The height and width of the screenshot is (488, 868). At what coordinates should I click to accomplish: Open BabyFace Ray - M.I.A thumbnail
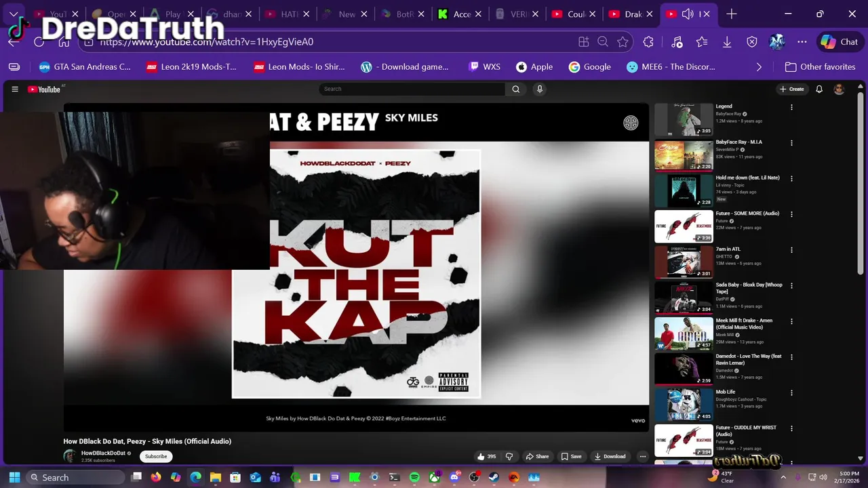[x=684, y=155]
